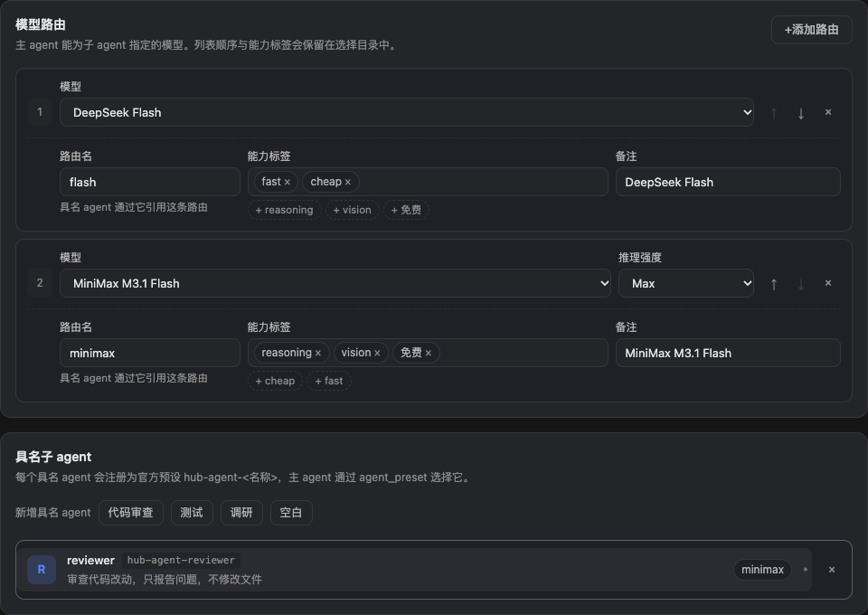Click the 新增具名 agent label
This screenshot has width=868, height=615.
pyautogui.click(x=52, y=513)
